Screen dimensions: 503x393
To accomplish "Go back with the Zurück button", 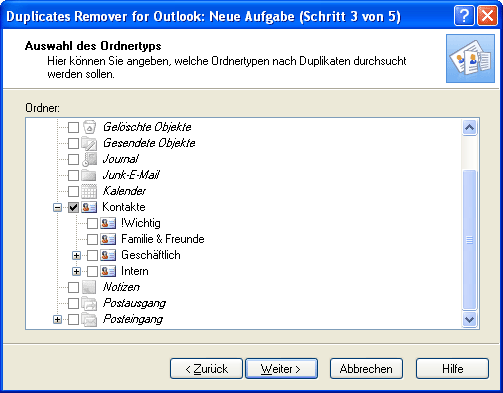I will (206, 369).
